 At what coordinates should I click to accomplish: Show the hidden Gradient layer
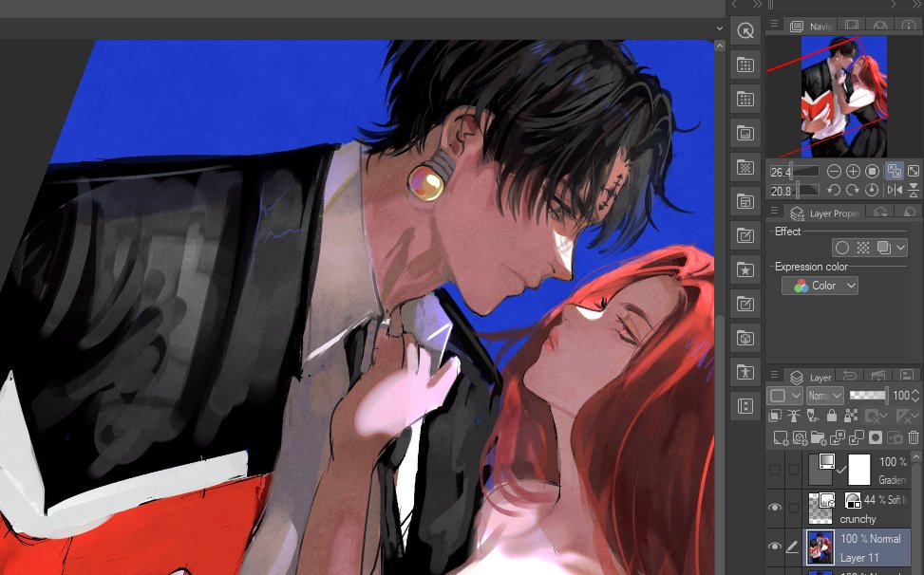click(x=775, y=469)
